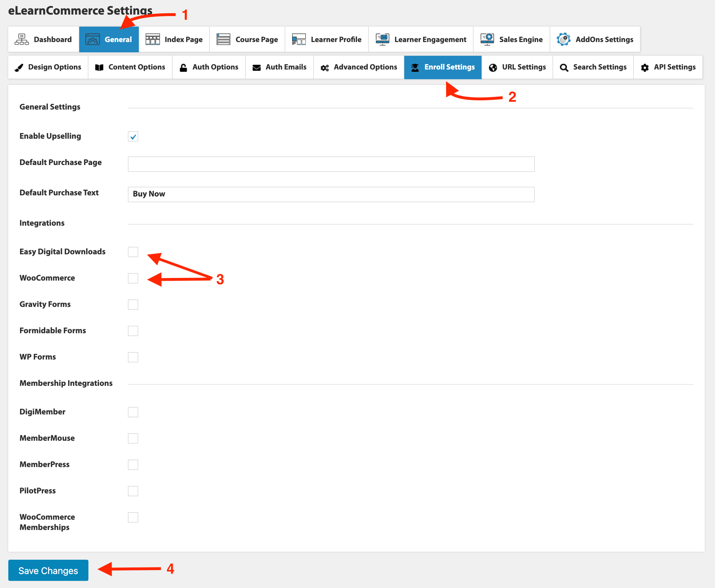Image resolution: width=715 pixels, height=588 pixels.
Task: Open URL Settings sub-tab
Action: (x=518, y=67)
